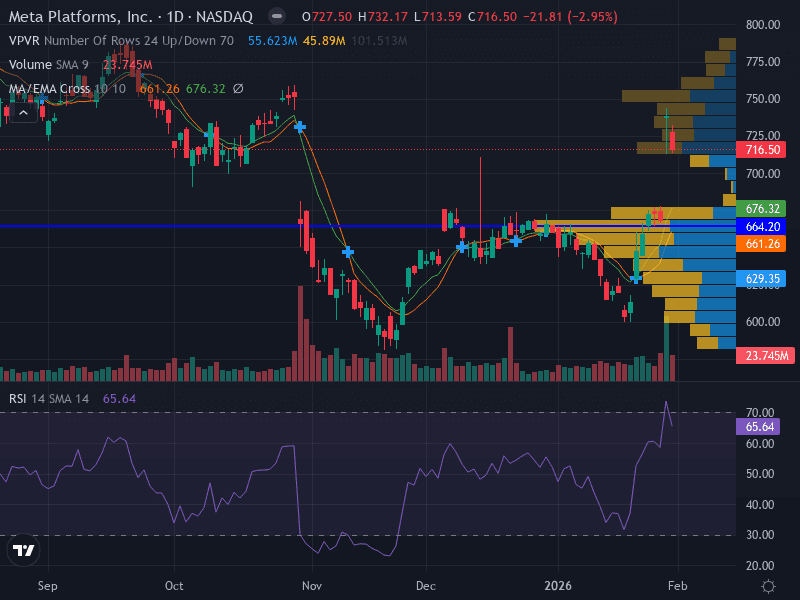The image size is (800, 600).
Task: Click the RSI legend value 65.64
Action: coord(119,398)
